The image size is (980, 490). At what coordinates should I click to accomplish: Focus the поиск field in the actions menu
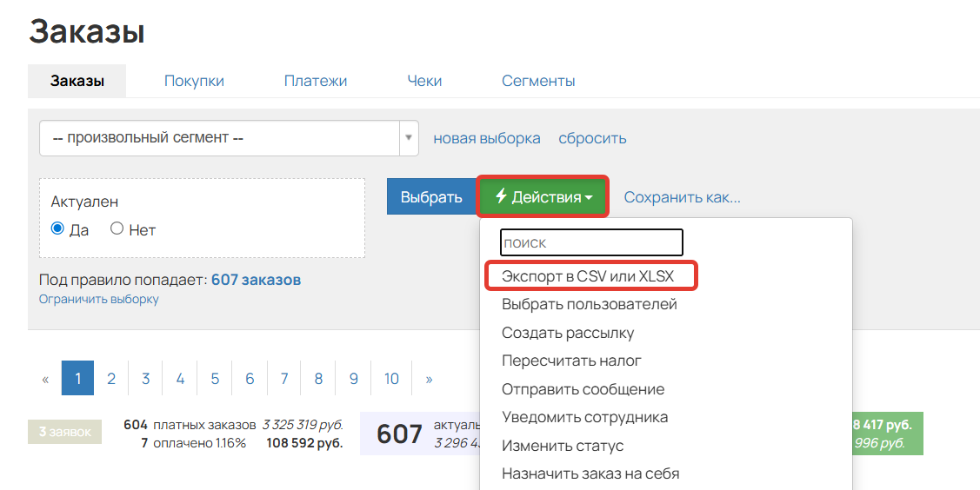click(x=591, y=242)
